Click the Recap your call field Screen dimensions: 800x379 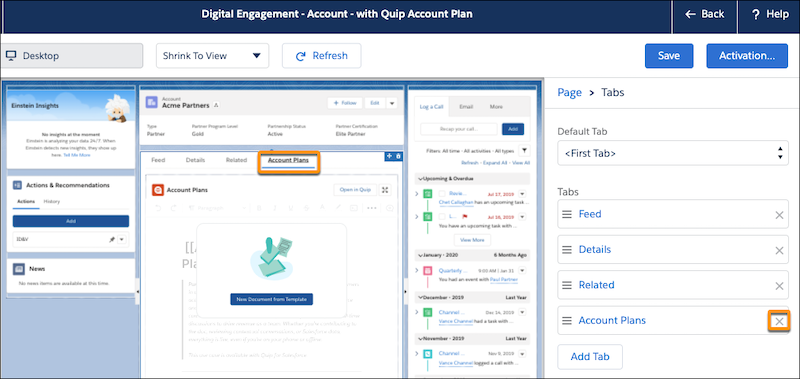pos(458,129)
